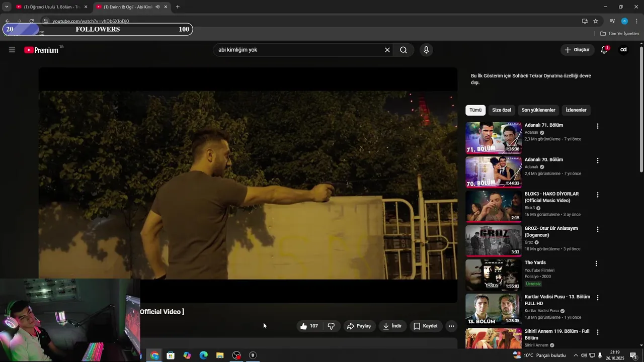The width and height of the screenshot is (644, 362).
Task: Open The Yards movie thumbnail
Action: 494,275
